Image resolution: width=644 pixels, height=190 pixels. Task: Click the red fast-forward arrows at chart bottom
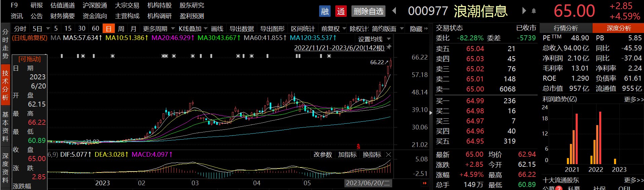(425, 183)
